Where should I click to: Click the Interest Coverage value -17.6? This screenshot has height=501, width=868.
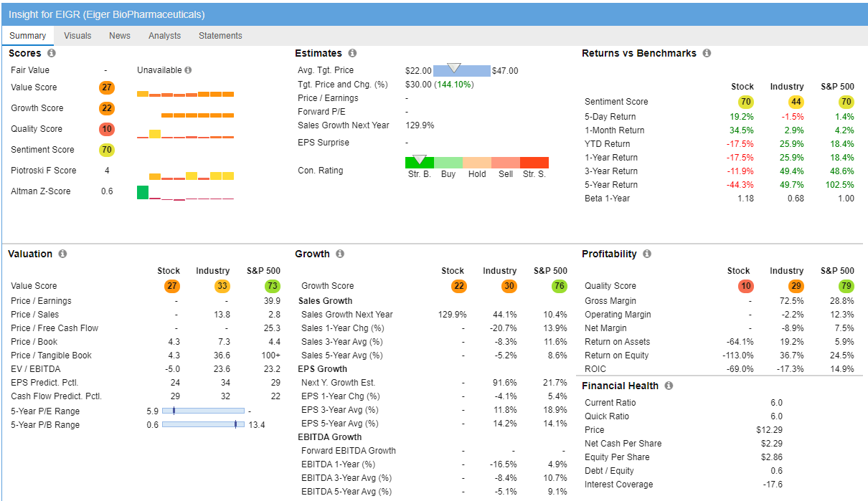773,485
